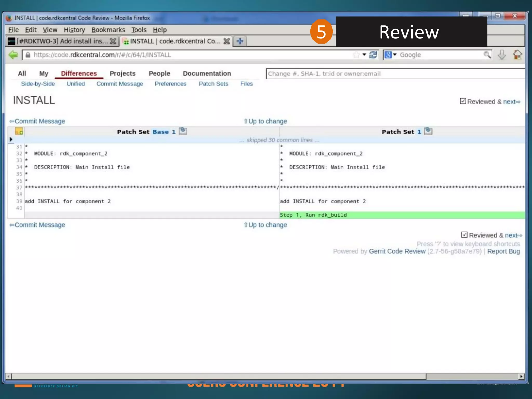The height and width of the screenshot is (399, 532).
Task: Click the diff cursor arrow marker
Action: click(11, 139)
